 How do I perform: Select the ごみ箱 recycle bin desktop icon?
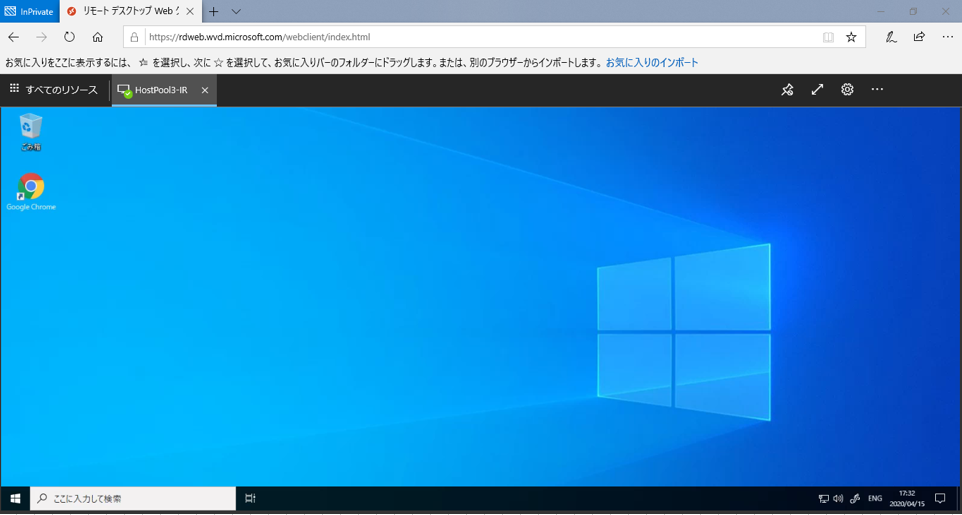pos(31,131)
